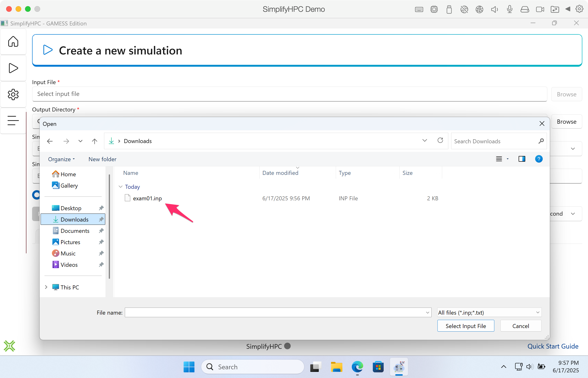Select the exam01.inp file
The width and height of the screenshot is (588, 378).
click(147, 198)
